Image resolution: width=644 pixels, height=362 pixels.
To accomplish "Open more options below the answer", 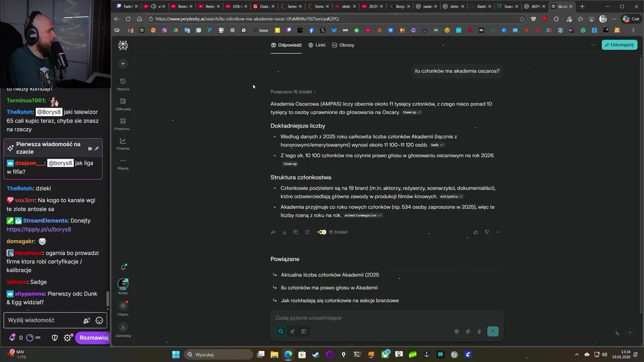I will 498,232.
